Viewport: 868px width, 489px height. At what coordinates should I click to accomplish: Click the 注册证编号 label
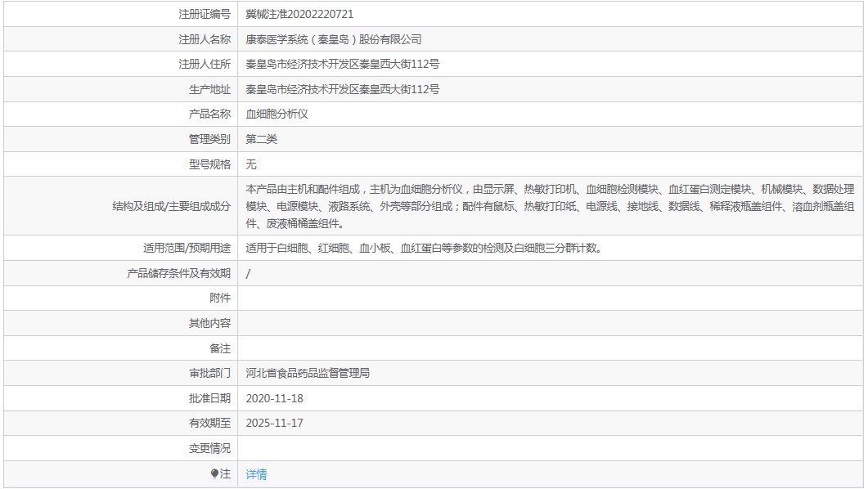click(x=205, y=14)
